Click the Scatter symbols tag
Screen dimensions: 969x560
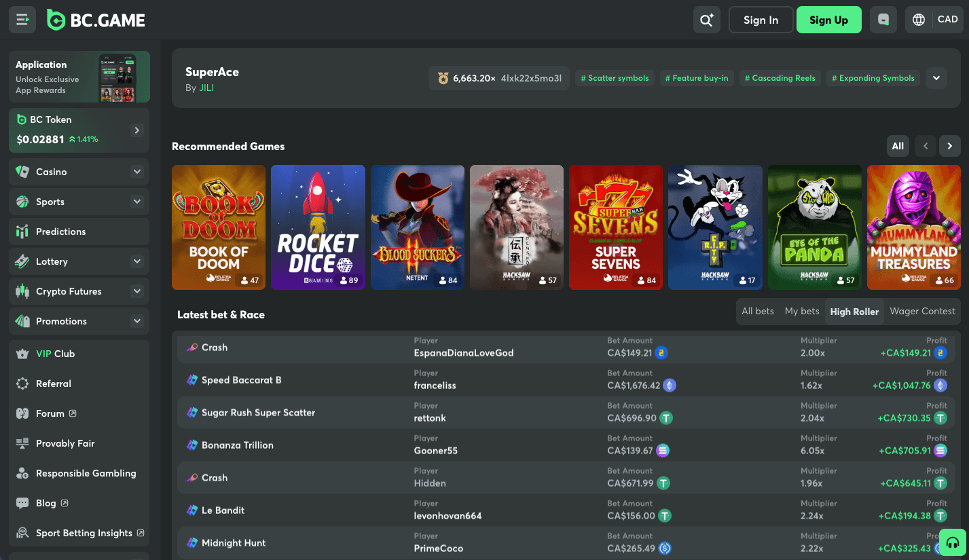pos(615,78)
